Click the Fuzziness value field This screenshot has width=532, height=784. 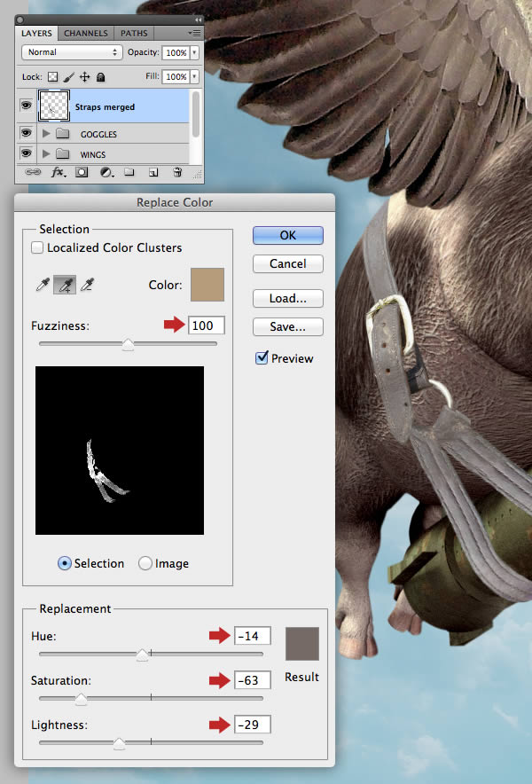coord(207,325)
